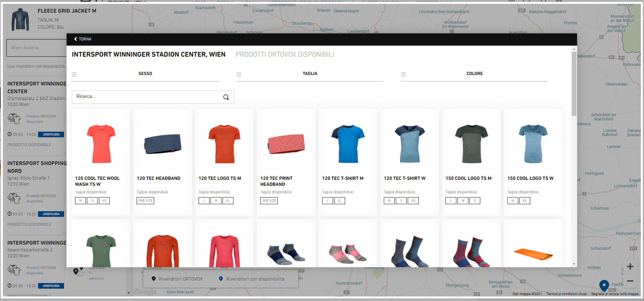The image size is (644, 301).
Task: Toggle Solo rivenditori con disponibilità filter
Action: tap(36, 66)
